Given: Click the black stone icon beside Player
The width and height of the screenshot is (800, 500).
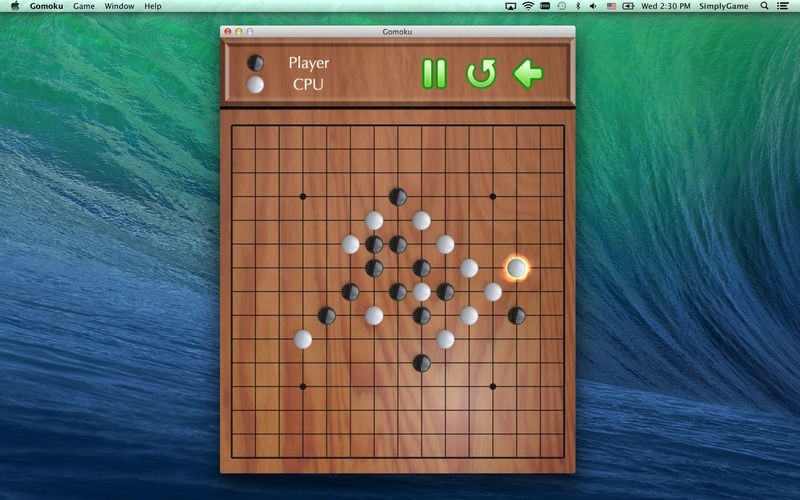Looking at the screenshot, I should tap(256, 63).
